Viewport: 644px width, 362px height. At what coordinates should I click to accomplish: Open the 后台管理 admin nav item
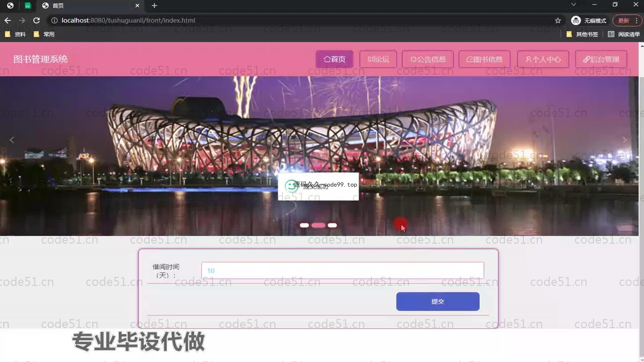pyautogui.click(x=601, y=59)
